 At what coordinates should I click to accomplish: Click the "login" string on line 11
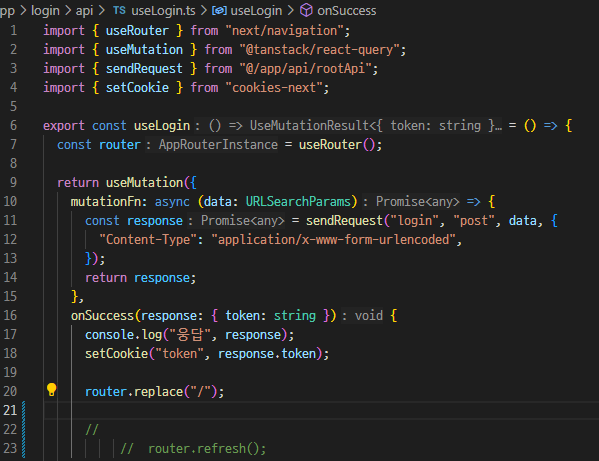[414, 220]
